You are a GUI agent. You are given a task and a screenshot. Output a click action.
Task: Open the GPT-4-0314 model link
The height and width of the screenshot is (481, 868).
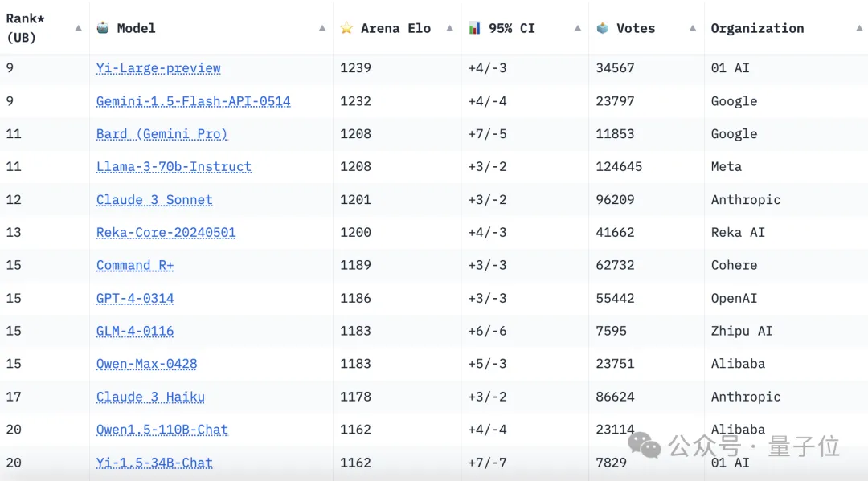pyautogui.click(x=135, y=299)
